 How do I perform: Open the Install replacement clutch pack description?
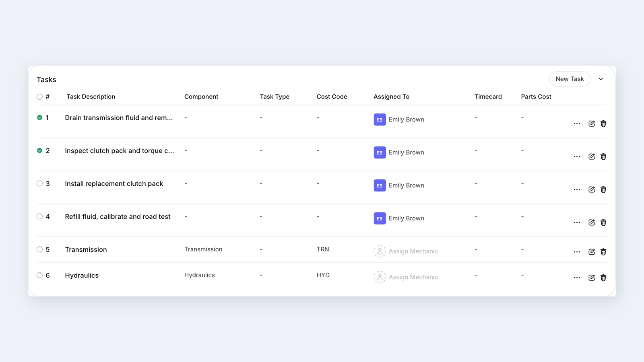click(x=114, y=183)
